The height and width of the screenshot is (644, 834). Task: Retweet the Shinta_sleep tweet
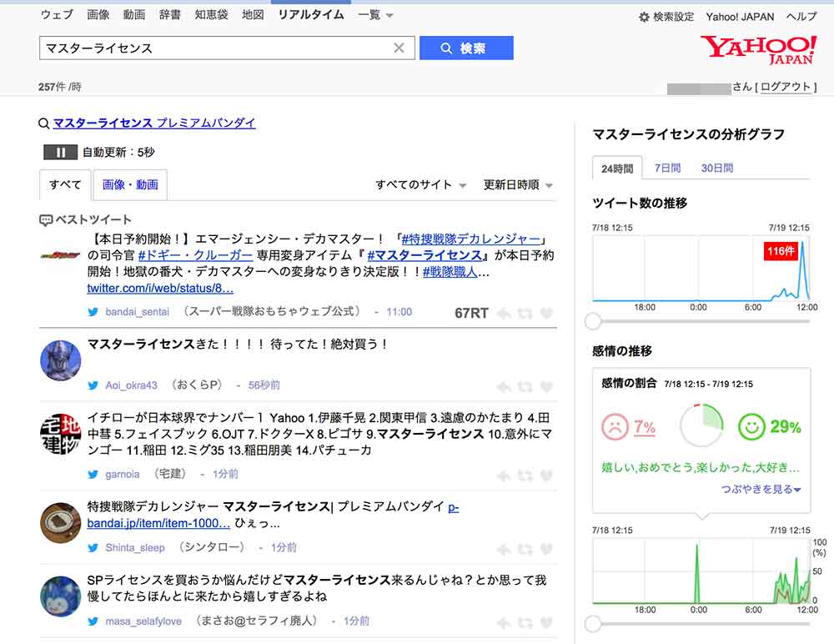525,549
